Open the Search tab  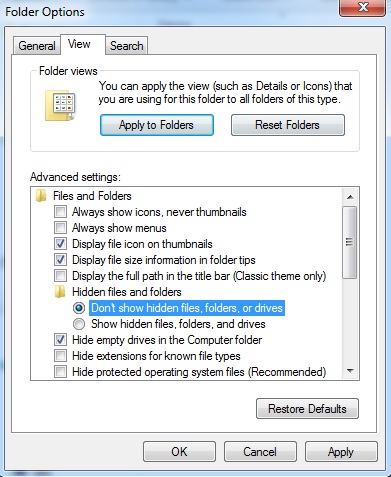point(127,46)
